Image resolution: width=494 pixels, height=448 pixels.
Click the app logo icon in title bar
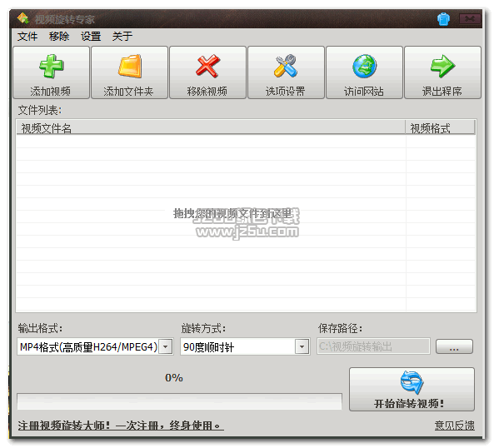22,19
